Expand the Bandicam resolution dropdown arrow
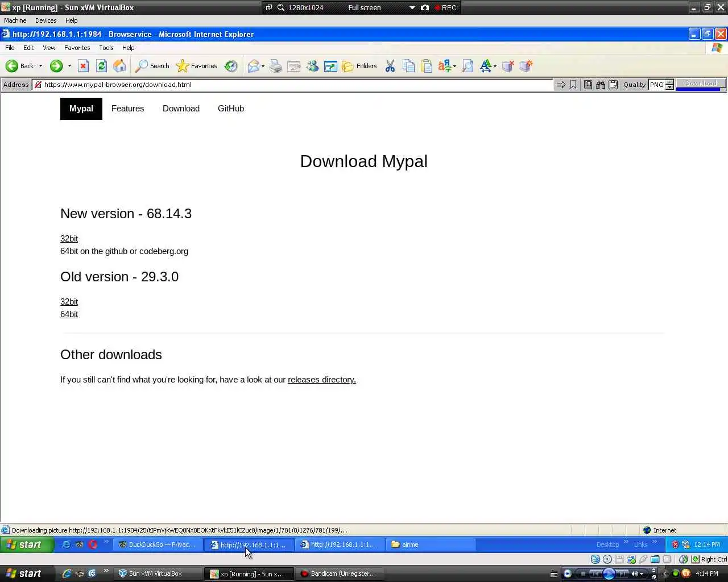 412,8
